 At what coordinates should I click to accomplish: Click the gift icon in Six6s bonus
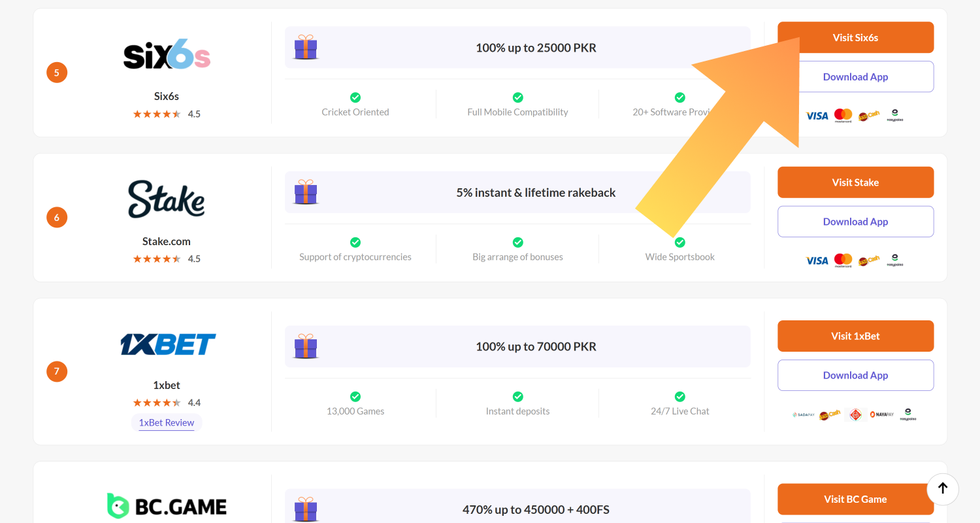(305, 48)
